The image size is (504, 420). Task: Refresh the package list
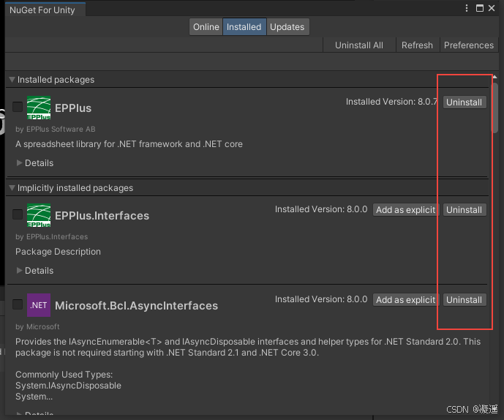[417, 45]
